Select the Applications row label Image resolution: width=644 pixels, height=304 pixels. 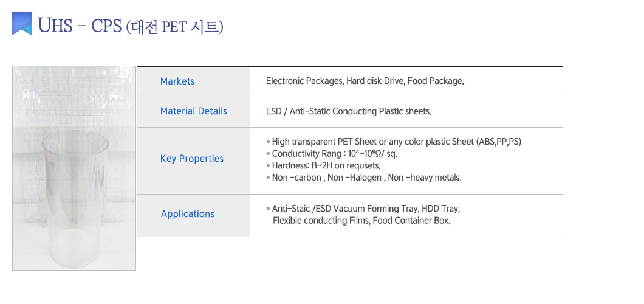click(x=188, y=214)
